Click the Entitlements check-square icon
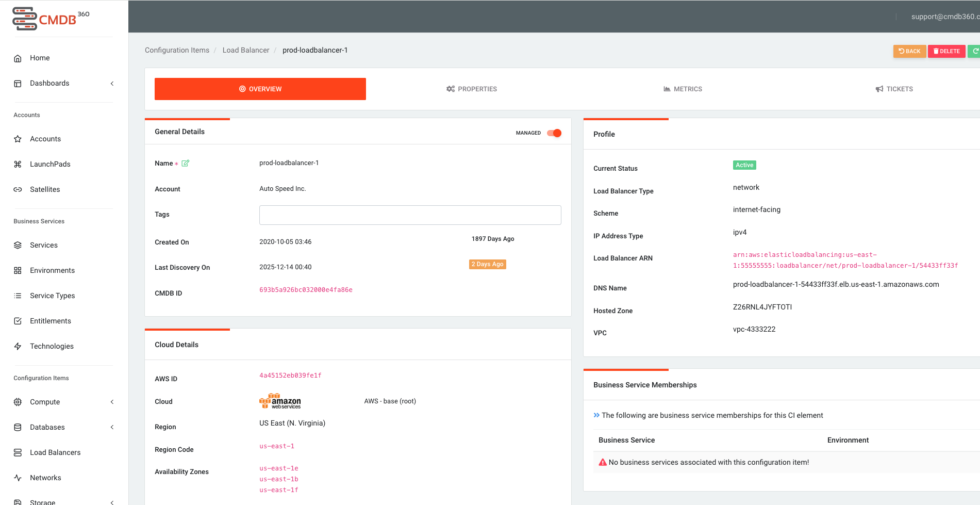This screenshot has height=505, width=980. coord(18,321)
